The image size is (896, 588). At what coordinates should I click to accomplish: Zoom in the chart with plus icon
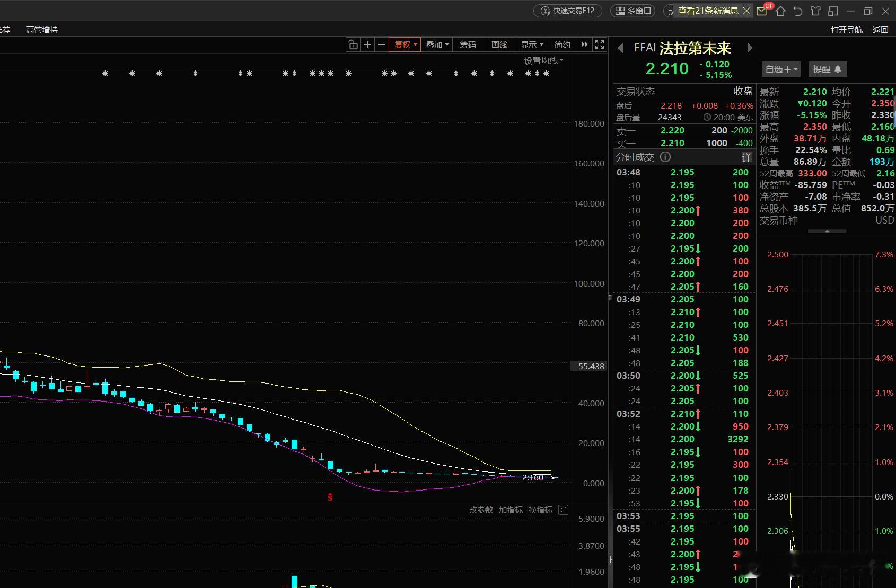click(x=367, y=44)
